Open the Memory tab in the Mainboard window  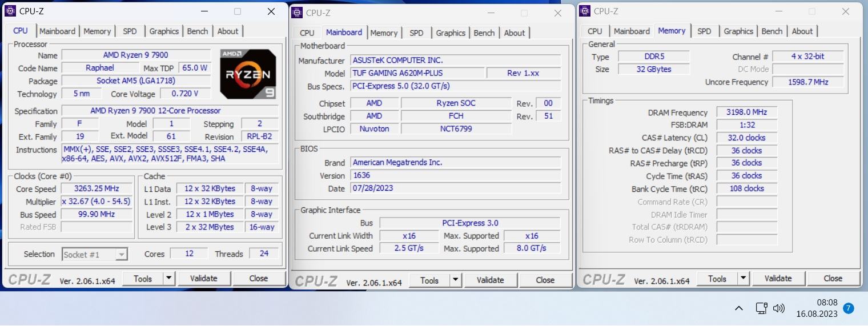click(384, 33)
